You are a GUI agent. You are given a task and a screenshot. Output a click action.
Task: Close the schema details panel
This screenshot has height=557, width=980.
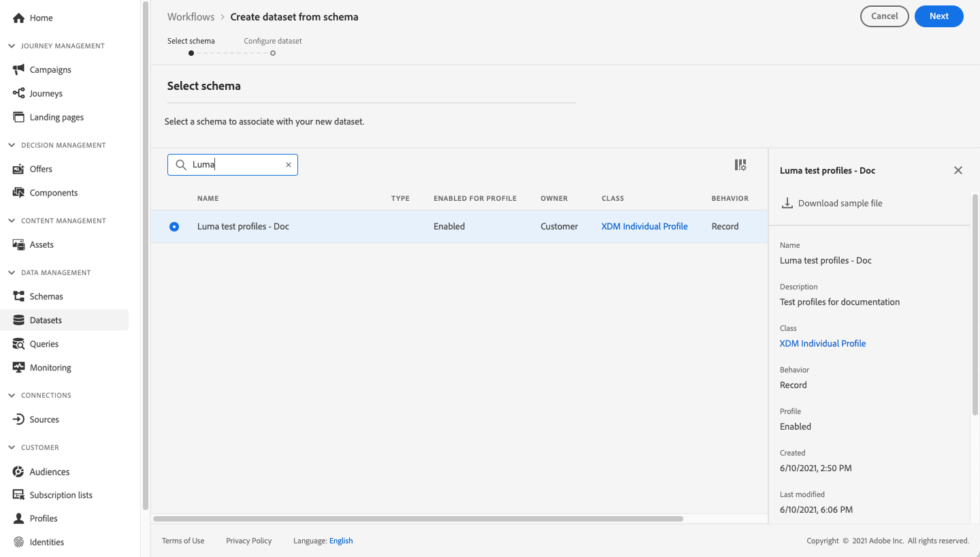pyautogui.click(x=958, y=170)
